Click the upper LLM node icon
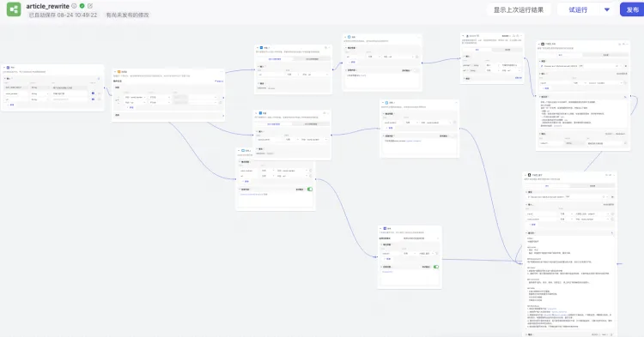Image resolution: width=644 pixels, height=337 pixels. click(x=543, y=44)
